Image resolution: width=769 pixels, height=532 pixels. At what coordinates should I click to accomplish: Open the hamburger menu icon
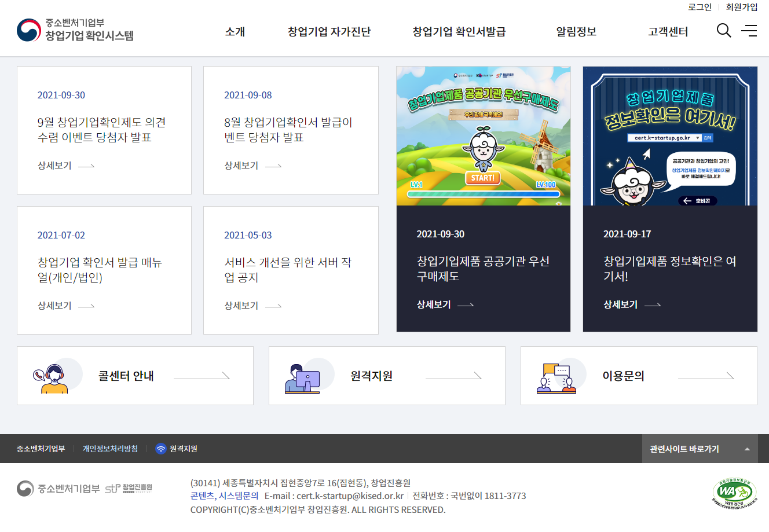pyautogui.click(x=749, y=31)
